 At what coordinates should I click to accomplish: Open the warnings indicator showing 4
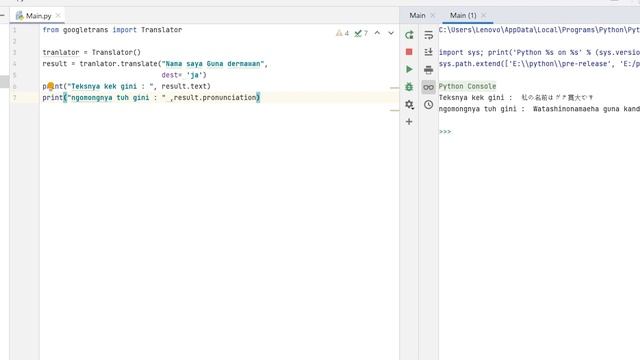342,33
